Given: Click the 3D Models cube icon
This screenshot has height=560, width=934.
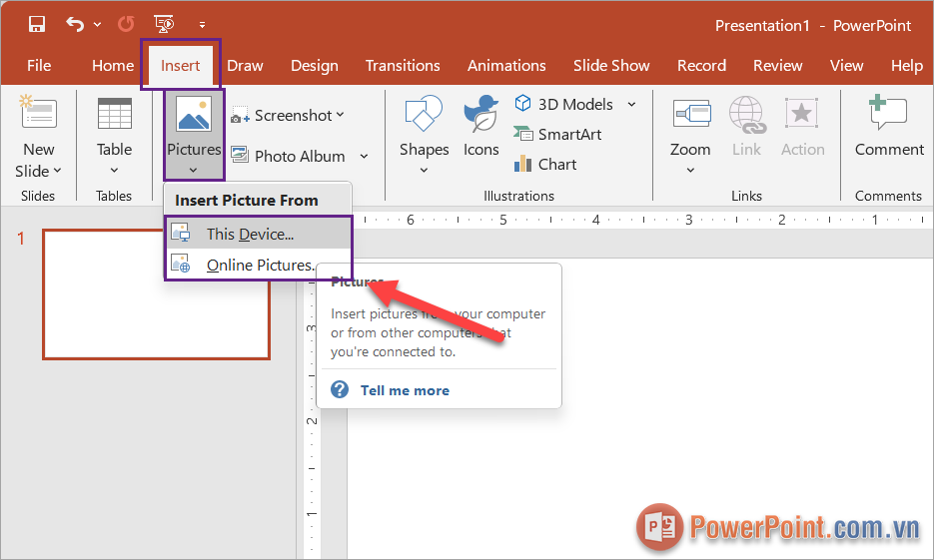Looking at the screenshot, I should tap(522, 103).
